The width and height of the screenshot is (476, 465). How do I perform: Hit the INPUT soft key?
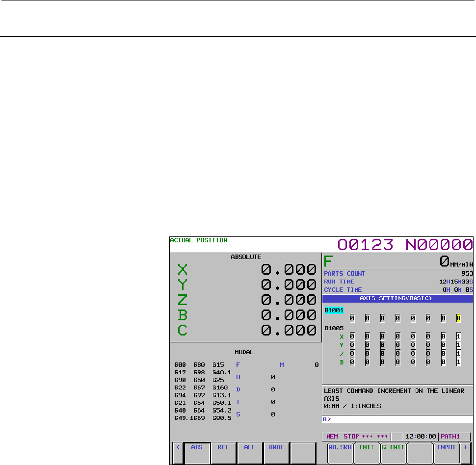tap(446, 453)
